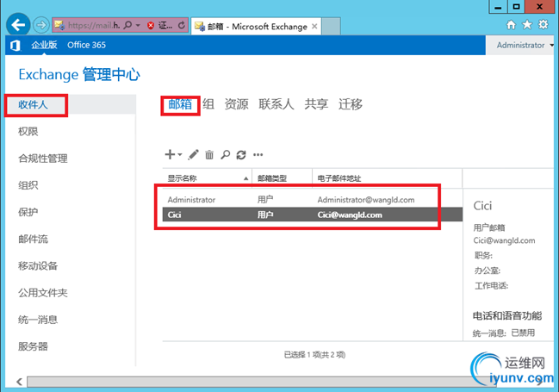Open Favorites with the star icon
This screenshot has width=559, height=392.
pos(527,25)
